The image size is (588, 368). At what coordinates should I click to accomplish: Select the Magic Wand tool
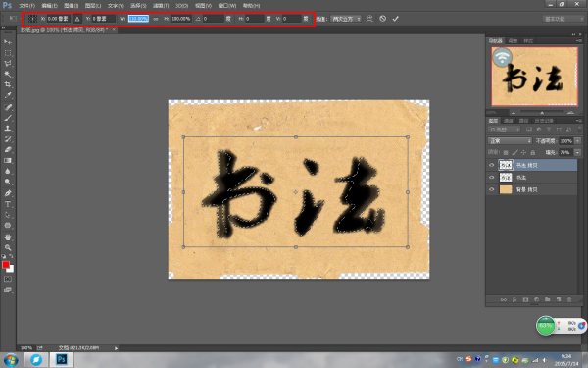[x=8, y=74]
